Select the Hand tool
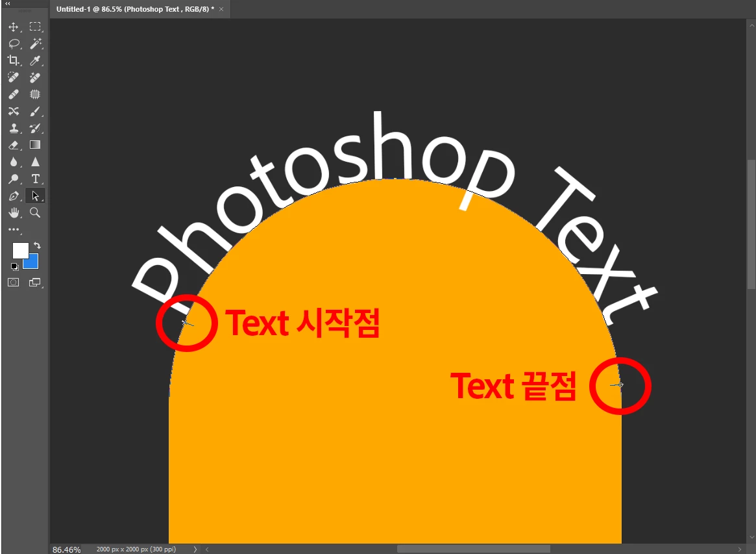Viewport: 756px width, 554px height. [14, 212]
